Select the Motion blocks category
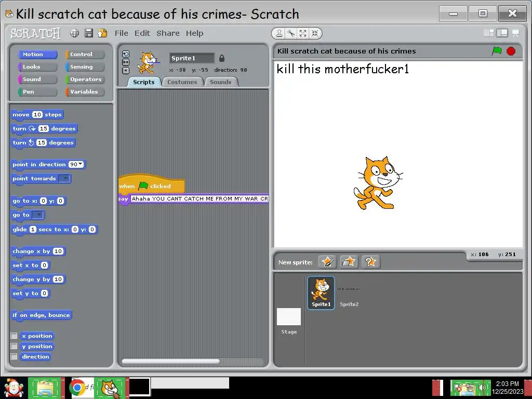Image resolution: width=532 pixels, height=399 pixels. pos(37,54)
